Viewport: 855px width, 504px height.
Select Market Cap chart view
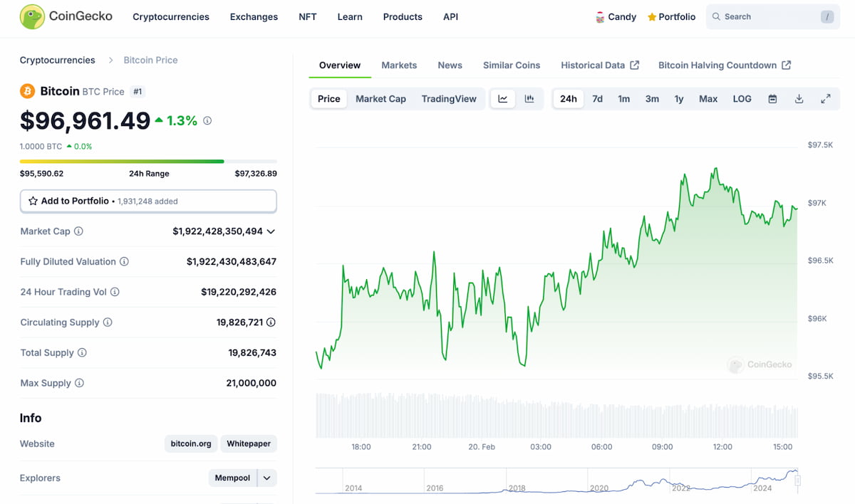pos(380,99)
